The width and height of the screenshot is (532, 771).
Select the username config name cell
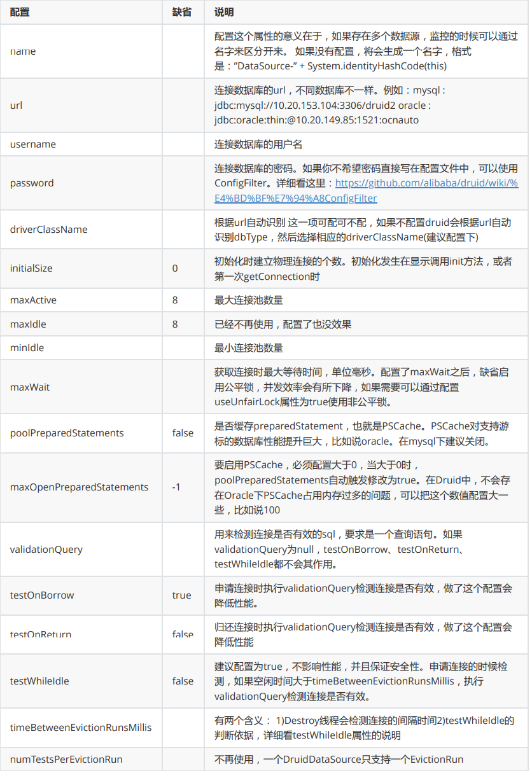pos(81,144)
